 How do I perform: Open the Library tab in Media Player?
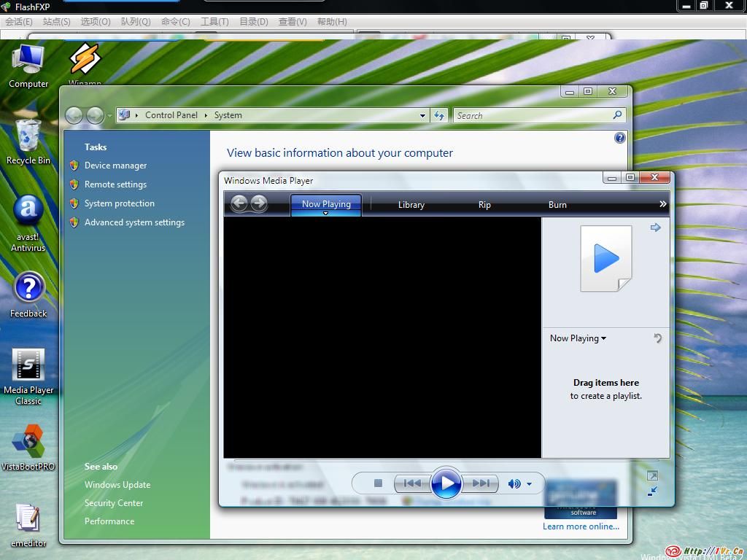[411, 205]
